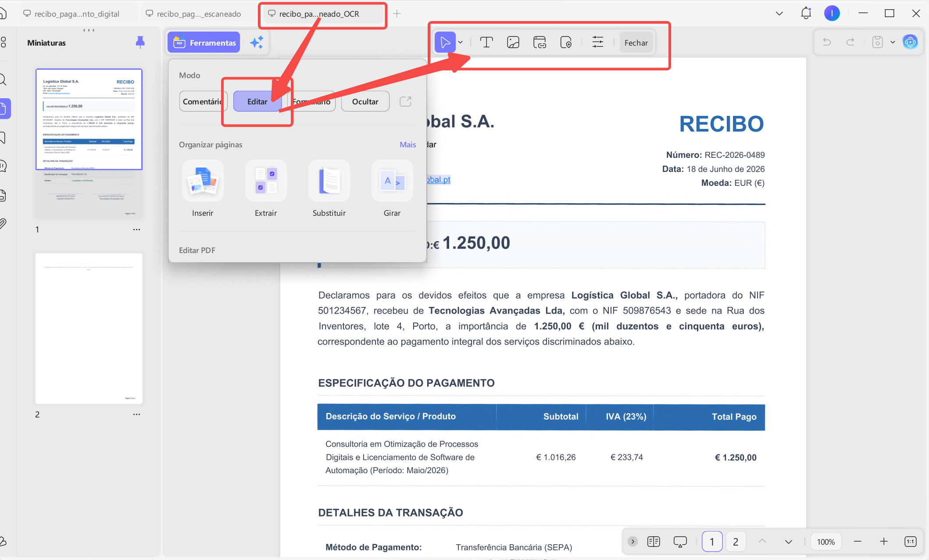This screenshot has height=560, width=929.
Task: Click the email link ending in bal.pt
Action: tap(439, 179)
